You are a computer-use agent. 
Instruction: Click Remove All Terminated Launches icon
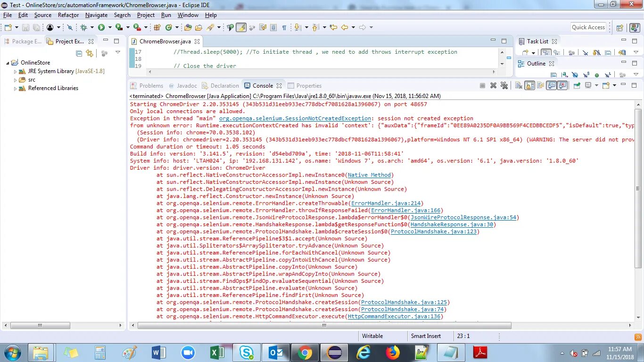(504, 85)
